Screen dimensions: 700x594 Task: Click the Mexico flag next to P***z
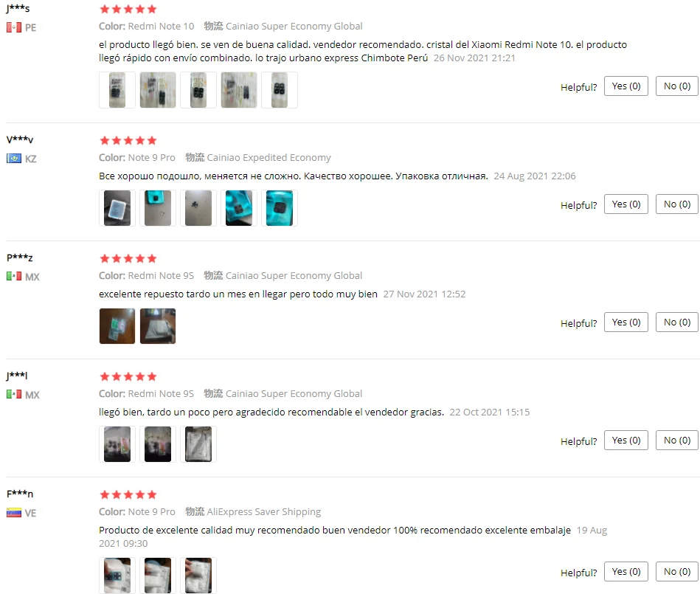tap(14, 277)
